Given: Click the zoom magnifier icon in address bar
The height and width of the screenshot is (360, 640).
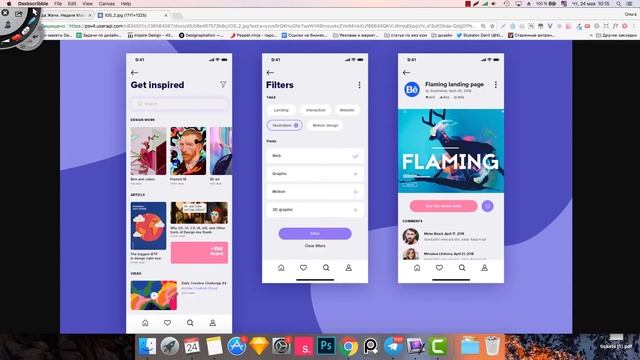Looking at the screenshot, I should point(483,26).
